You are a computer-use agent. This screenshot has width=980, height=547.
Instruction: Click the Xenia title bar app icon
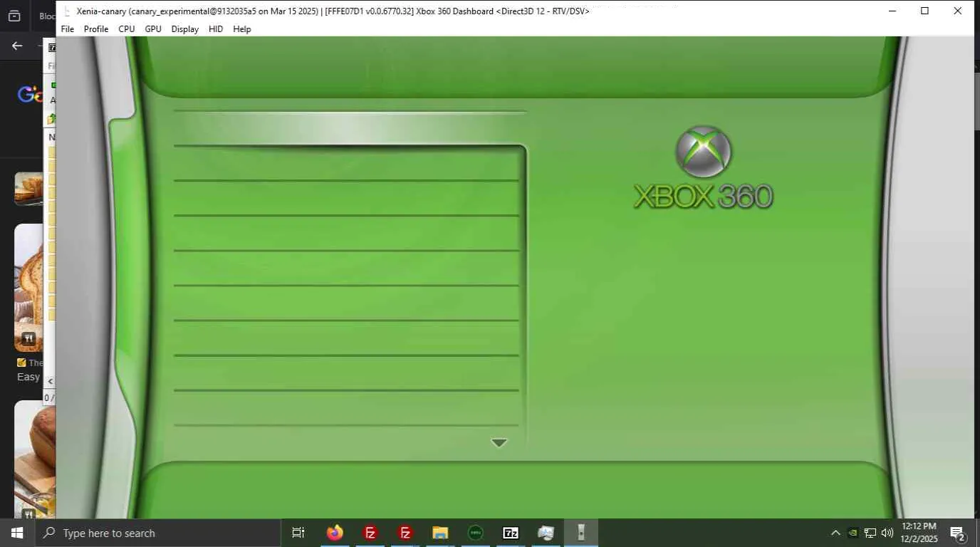[67, 11]
